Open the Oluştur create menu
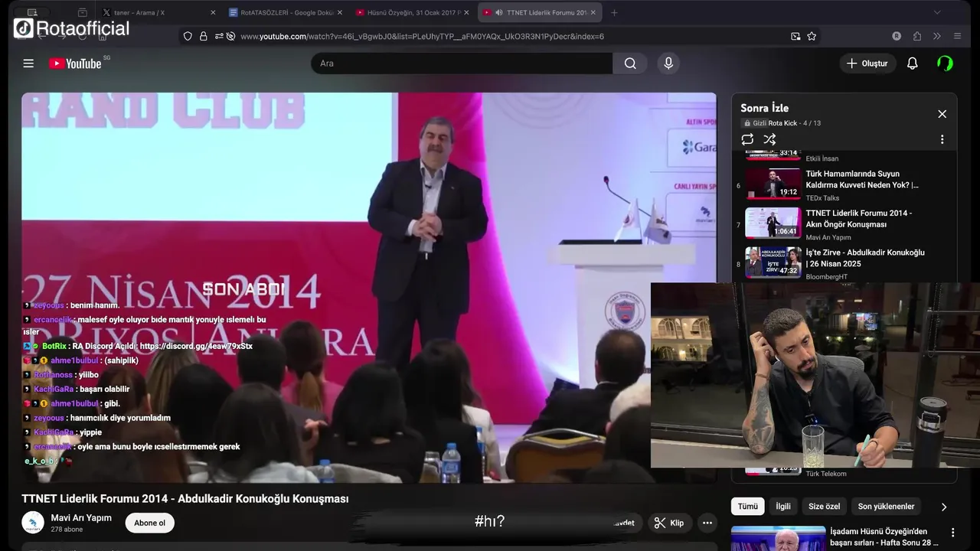 tap(867, 64)
